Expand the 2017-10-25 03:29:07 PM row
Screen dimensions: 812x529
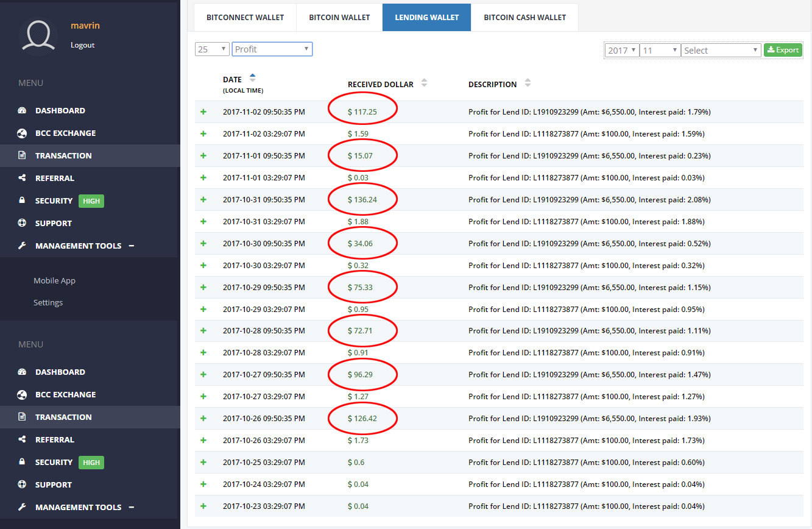(x=203, y=463)
